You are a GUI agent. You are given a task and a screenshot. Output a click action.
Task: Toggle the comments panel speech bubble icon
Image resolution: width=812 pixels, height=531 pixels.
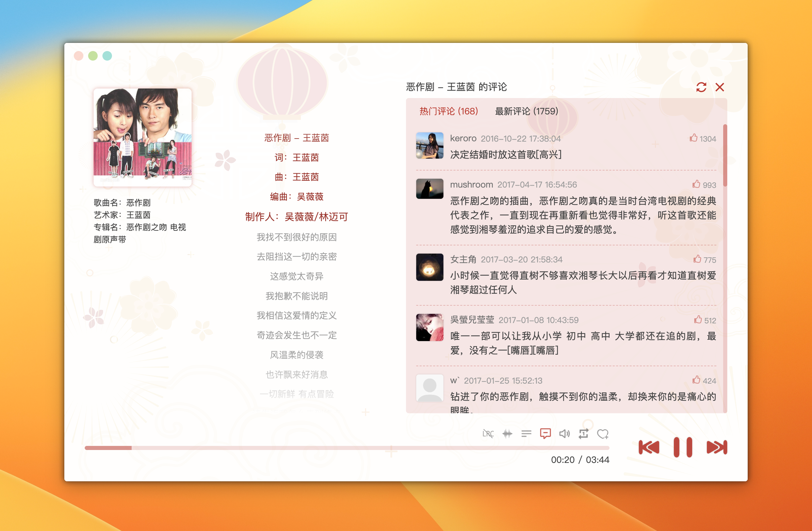(545, 434)
